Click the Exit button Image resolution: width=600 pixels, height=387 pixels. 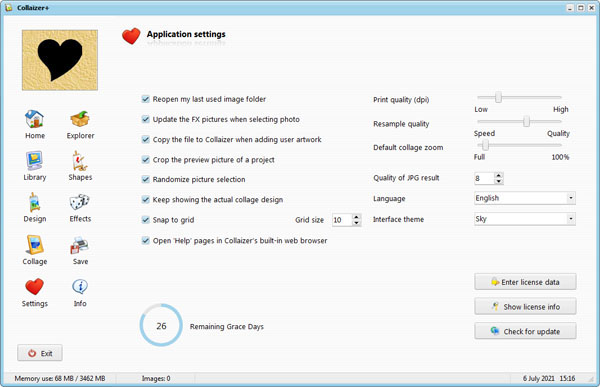(40, 353)
